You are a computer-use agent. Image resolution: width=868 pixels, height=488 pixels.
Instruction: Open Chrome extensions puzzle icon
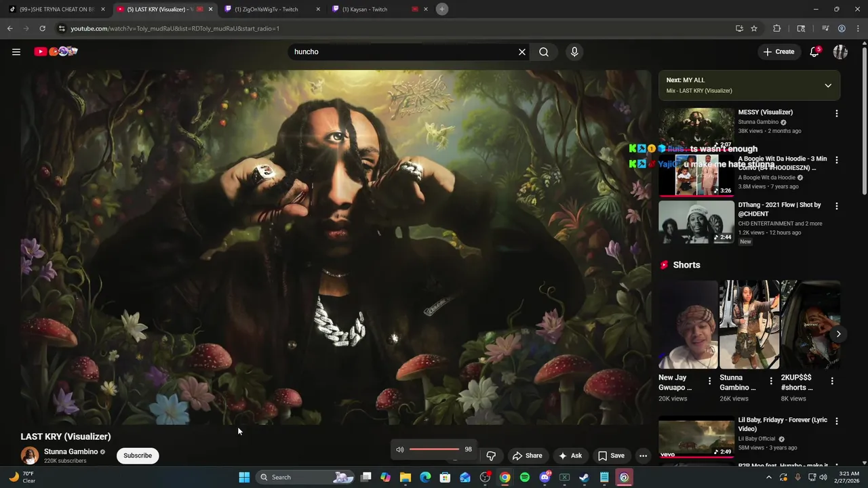(777, 28)
